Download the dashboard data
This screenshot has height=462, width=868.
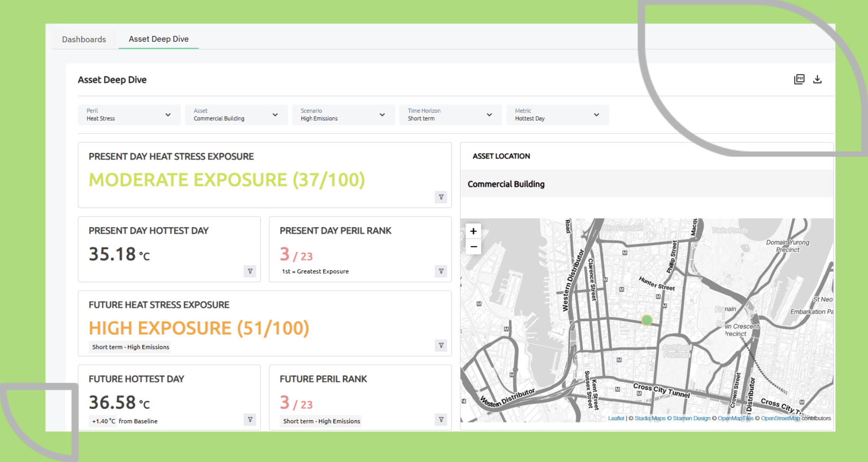point(818,79)
